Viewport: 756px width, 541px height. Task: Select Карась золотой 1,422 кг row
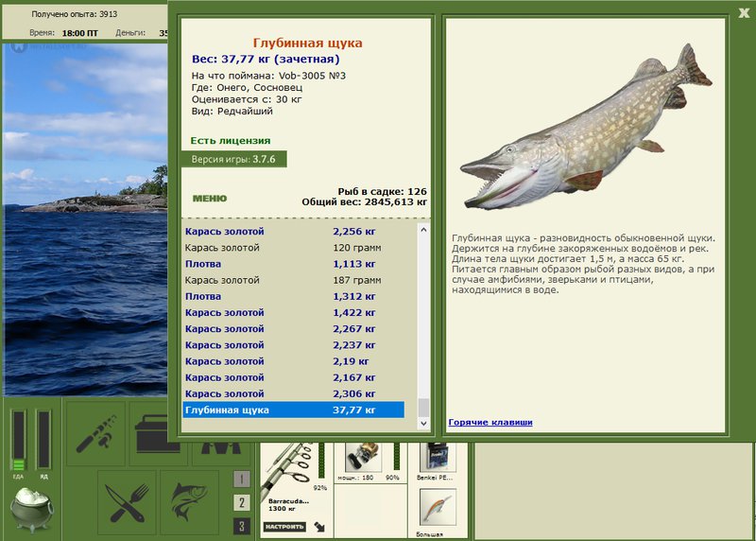[x=294, y=313]
